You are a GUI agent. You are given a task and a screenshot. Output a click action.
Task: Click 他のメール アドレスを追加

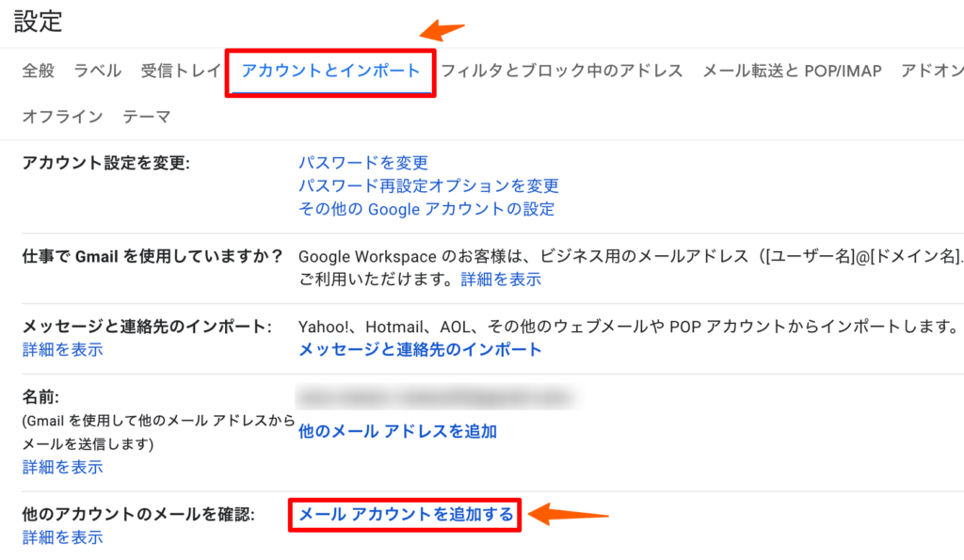pos(397,431)
